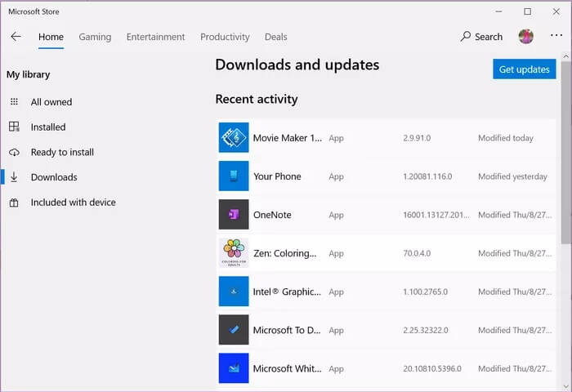Click version 1.20081.116.0 text
The width and height of the screenshot is (572, 392).
click(x=427, y=176)
